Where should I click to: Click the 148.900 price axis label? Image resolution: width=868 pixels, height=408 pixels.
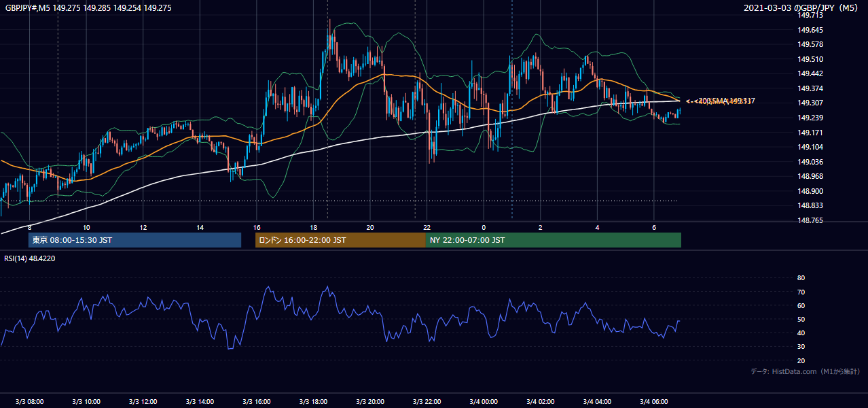point(810,191)
